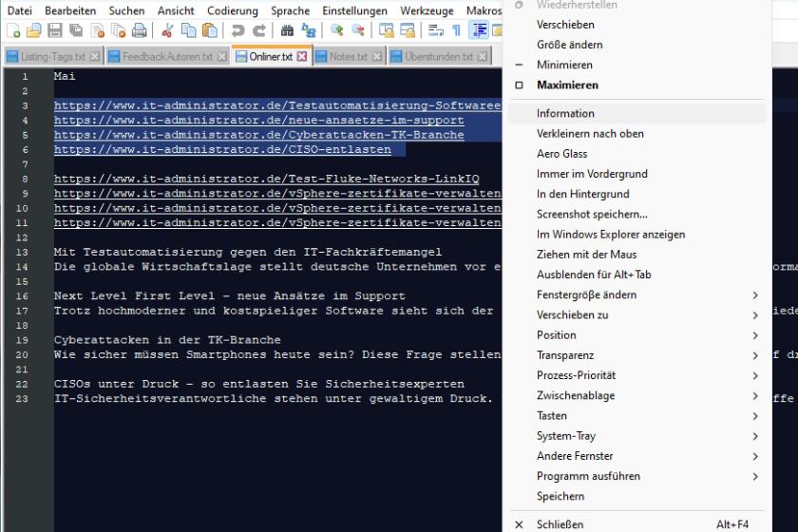Open the Werkzeuge menu
798x532 pixels.
click(x=427, y=10)
